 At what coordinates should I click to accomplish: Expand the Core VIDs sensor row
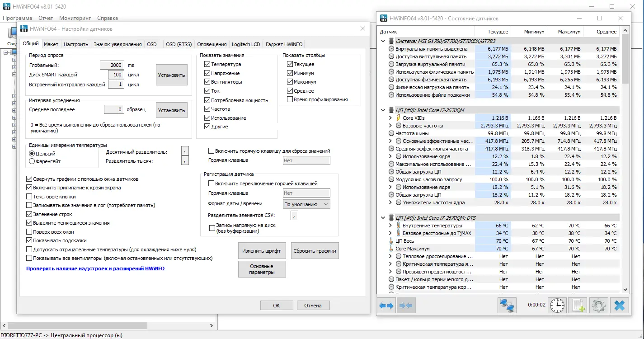pos(390,118)
